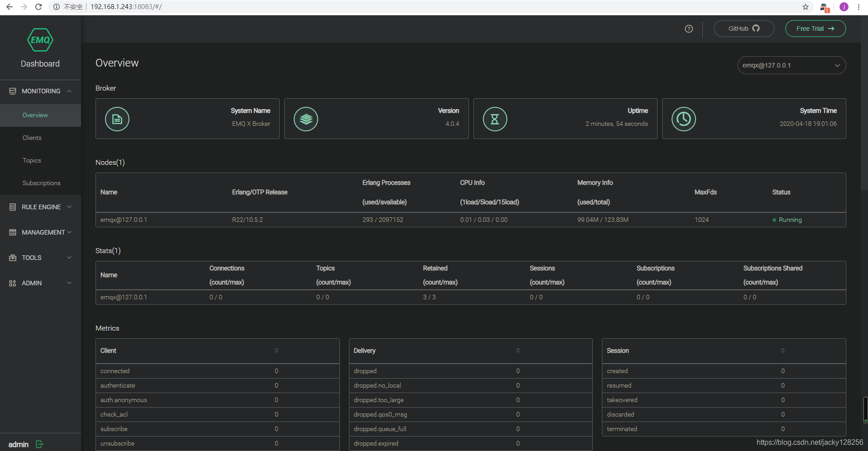Open the browser three-dot menu

[858, 7]
